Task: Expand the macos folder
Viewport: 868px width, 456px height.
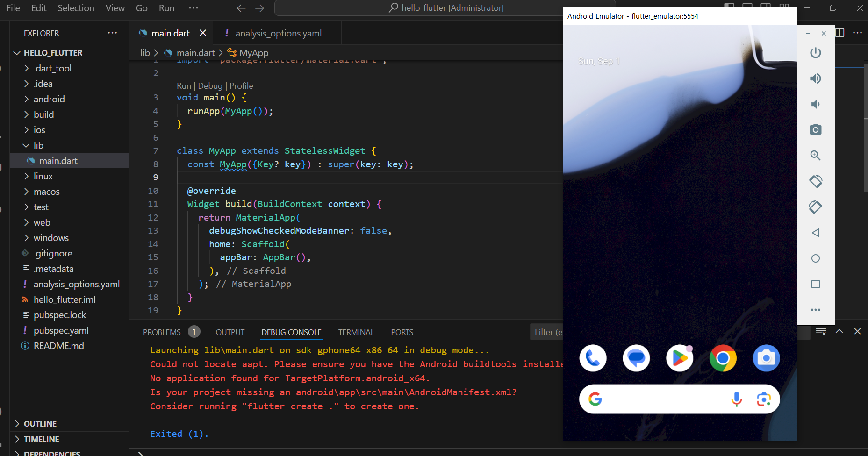Action: pos(69,192)
